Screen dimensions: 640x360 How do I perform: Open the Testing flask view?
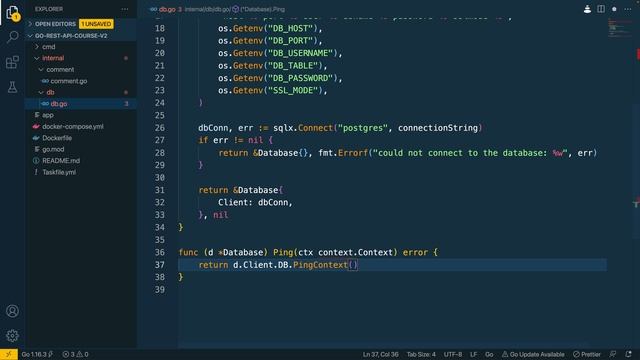[13, 87]
